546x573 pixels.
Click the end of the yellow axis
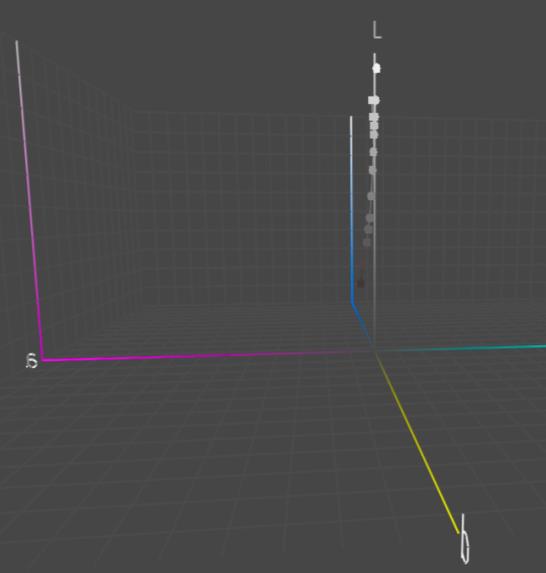(x=458, y=532)
